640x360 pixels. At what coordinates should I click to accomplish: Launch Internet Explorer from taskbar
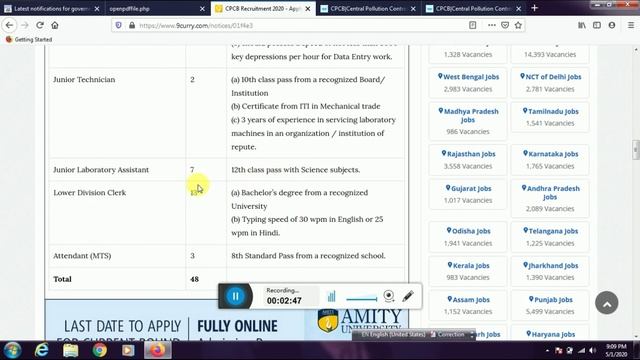click(41, 350)
